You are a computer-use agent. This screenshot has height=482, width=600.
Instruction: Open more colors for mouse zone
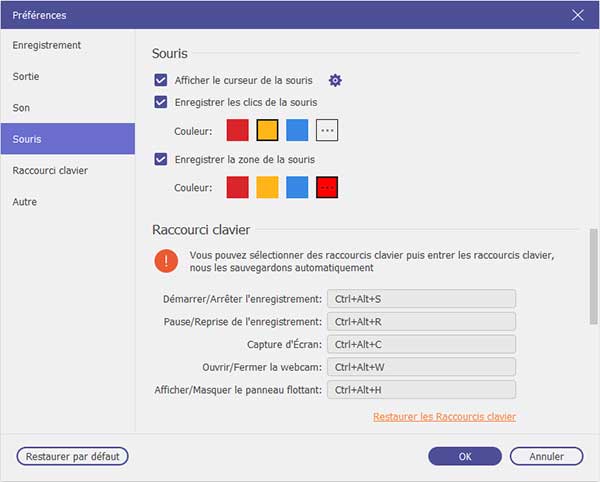coord(327,187)
